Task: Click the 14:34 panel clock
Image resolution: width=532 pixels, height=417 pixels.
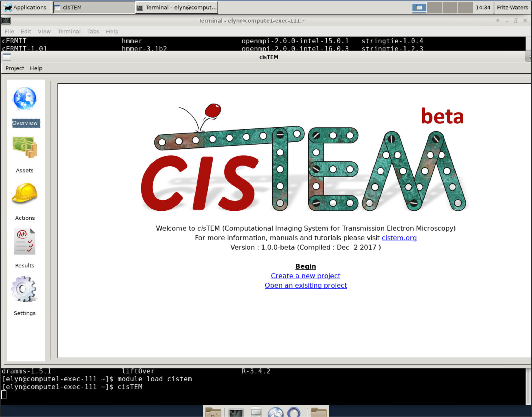Action: tap(483, 7)
